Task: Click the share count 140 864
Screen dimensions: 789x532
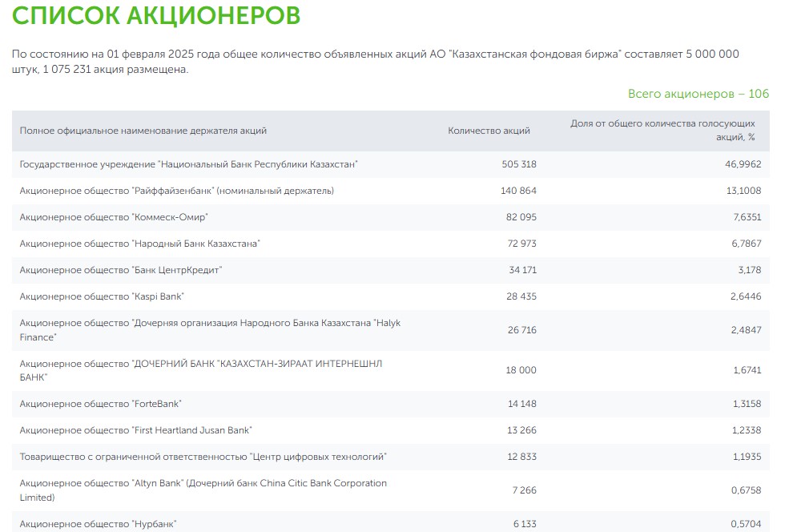Action: 518,191
